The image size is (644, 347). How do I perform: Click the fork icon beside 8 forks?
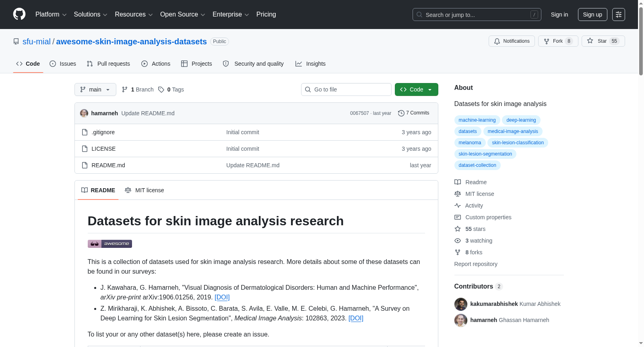point(458,252)
